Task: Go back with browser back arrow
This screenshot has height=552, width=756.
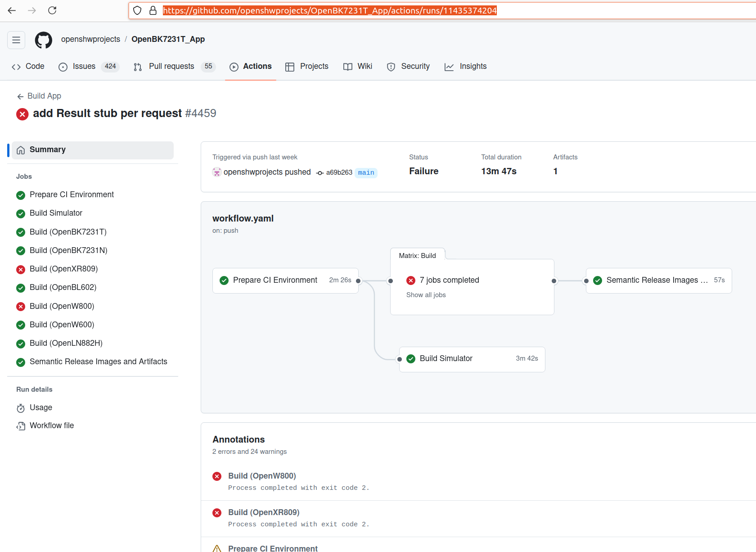Action: [x=12, y=10]
